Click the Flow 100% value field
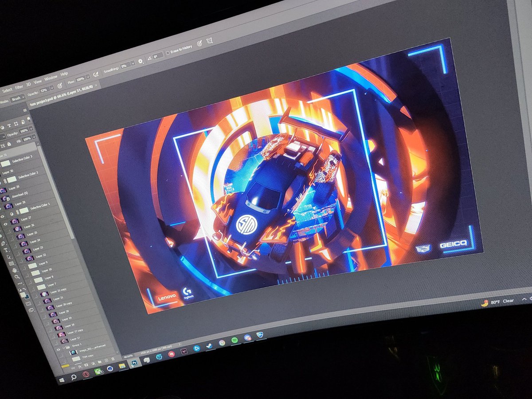 click(80, 79)
